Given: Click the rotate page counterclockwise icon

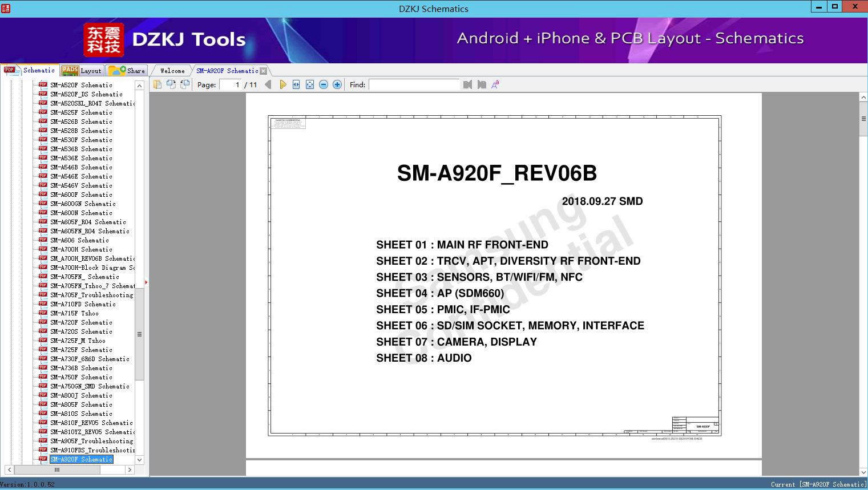Looking at the screenshot, I should point(171,84).
